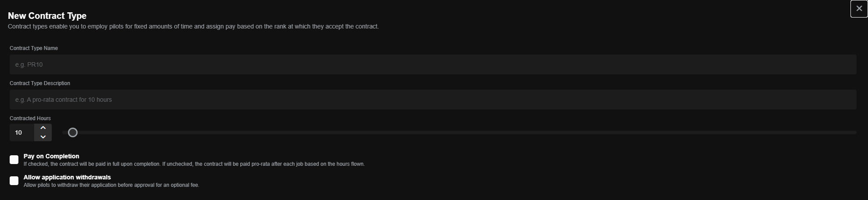Click the "Pay on Completion" label text
This screenshot has height=200, width=868.
click(51, 156)
